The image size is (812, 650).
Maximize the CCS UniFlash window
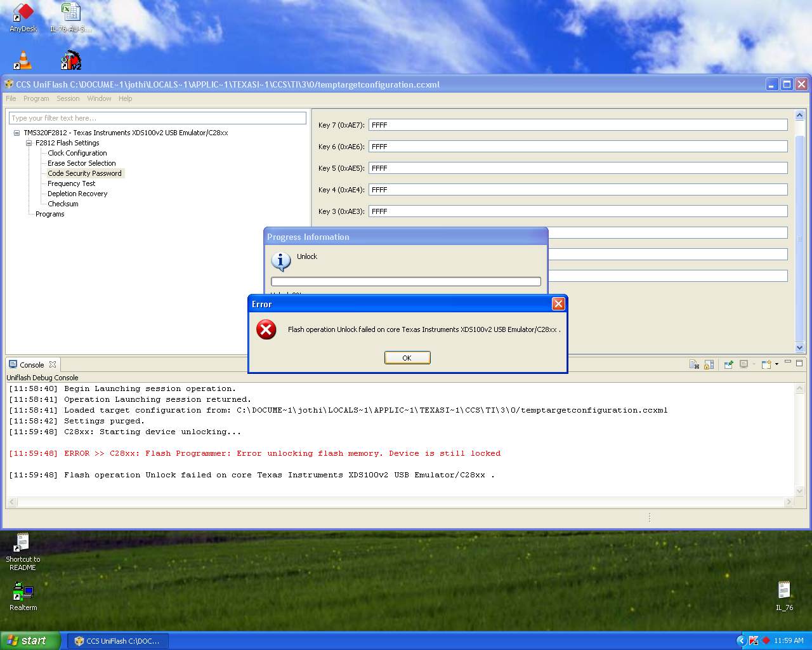tap(787, 84)
